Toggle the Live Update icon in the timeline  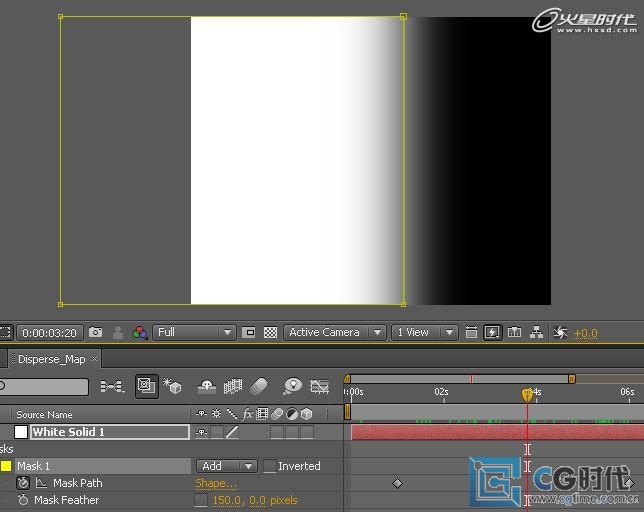coord(147,386)
